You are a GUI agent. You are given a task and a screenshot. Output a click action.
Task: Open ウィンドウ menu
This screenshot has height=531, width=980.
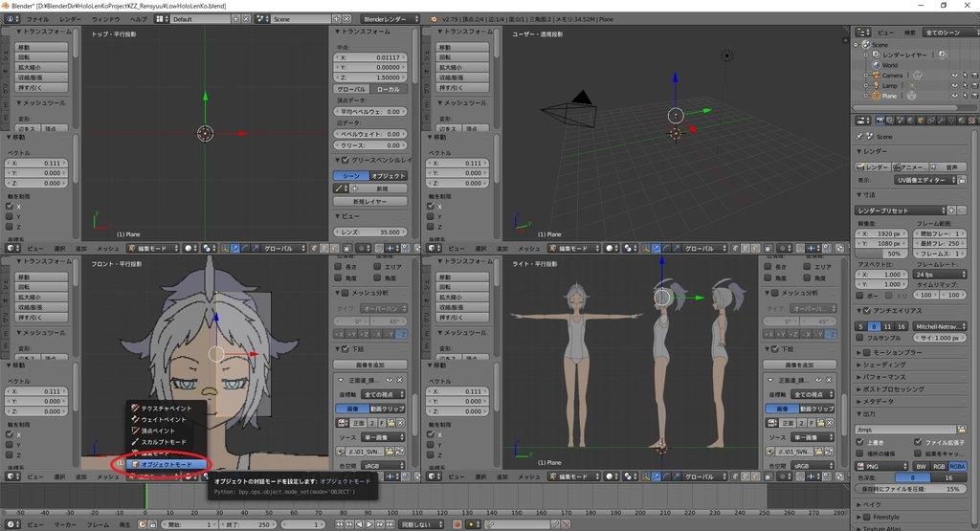(x=105, y=19)
